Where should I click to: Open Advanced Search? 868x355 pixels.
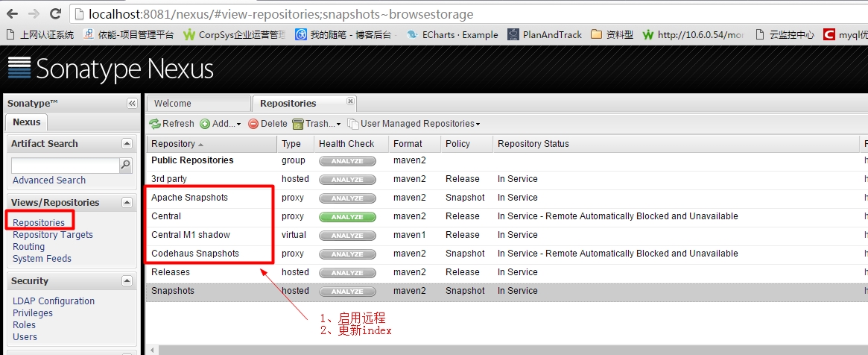click(49, 180)
